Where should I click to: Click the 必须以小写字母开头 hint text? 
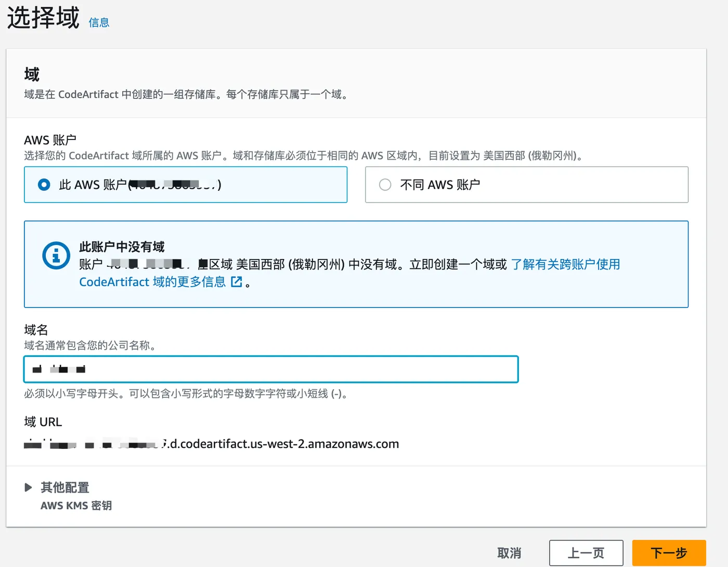tap(185, 394)
